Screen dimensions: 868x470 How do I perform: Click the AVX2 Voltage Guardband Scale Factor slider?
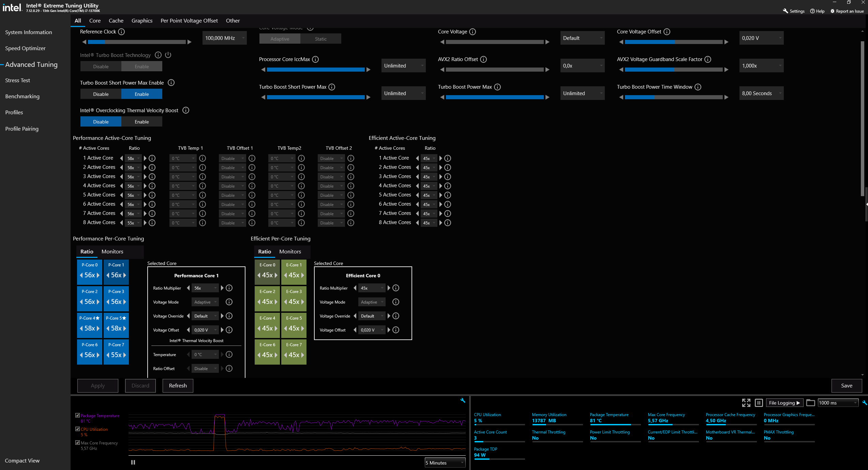(674, 70)
